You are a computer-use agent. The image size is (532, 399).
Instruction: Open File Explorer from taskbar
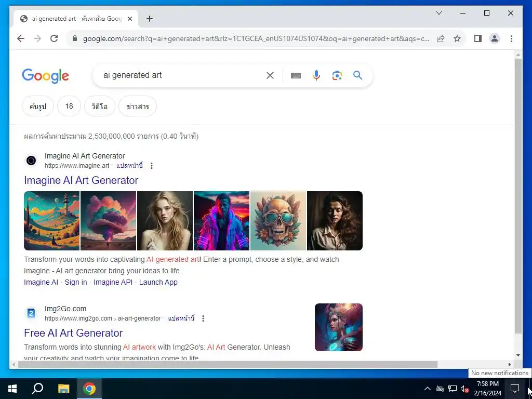(x=63, y=389)
